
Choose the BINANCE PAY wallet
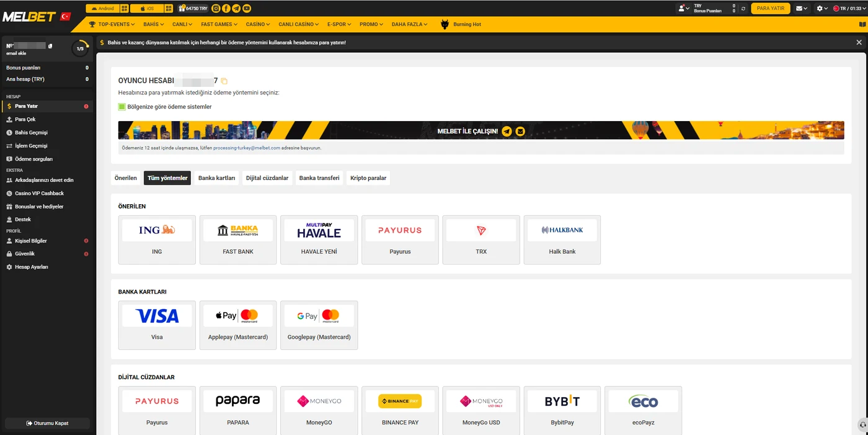(400, 411)
